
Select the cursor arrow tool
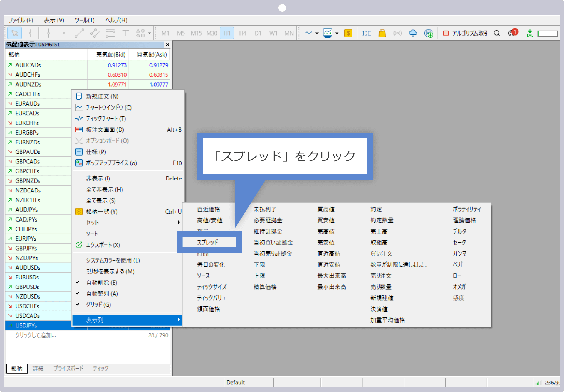pos(15,33)
